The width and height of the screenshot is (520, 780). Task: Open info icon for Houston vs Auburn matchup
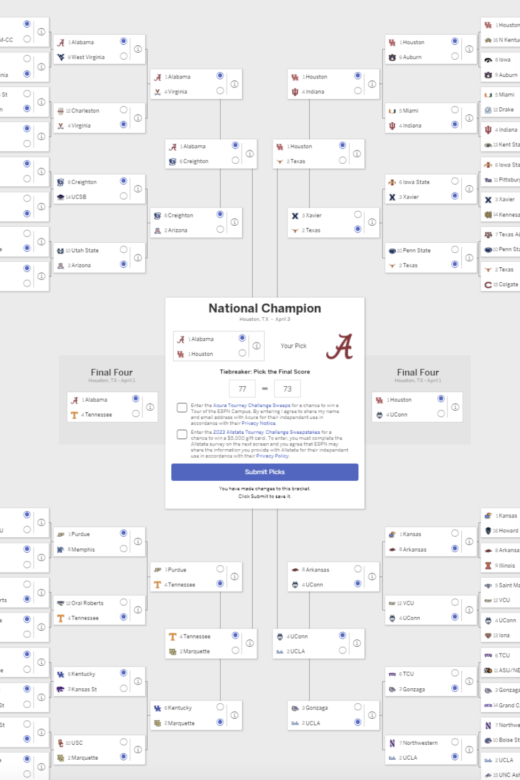pos(469,49)
